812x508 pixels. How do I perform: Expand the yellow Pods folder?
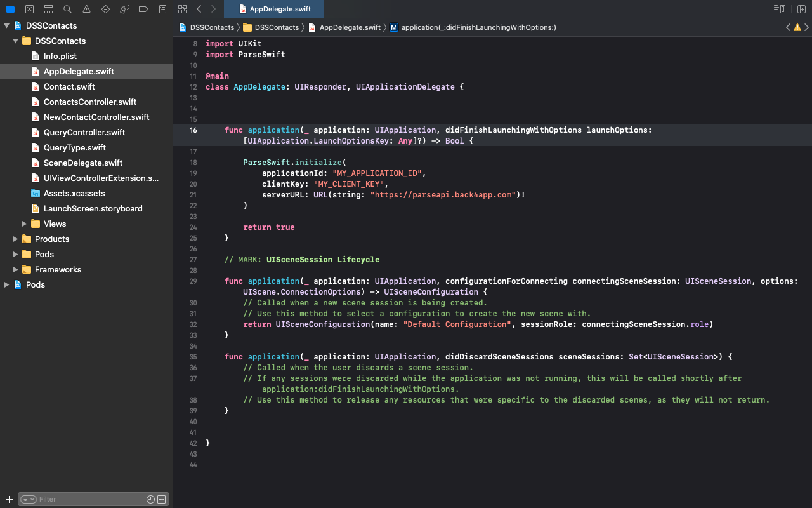[x=15, y=254]
